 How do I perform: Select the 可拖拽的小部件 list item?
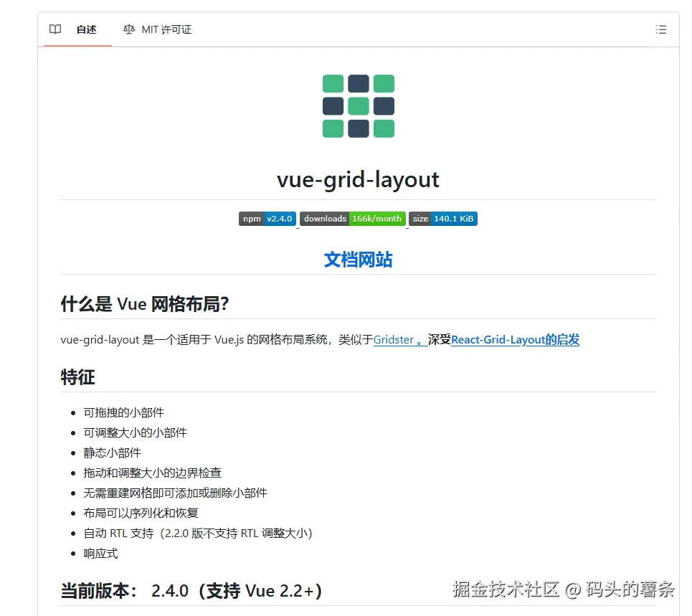click(x=123, y=412)
